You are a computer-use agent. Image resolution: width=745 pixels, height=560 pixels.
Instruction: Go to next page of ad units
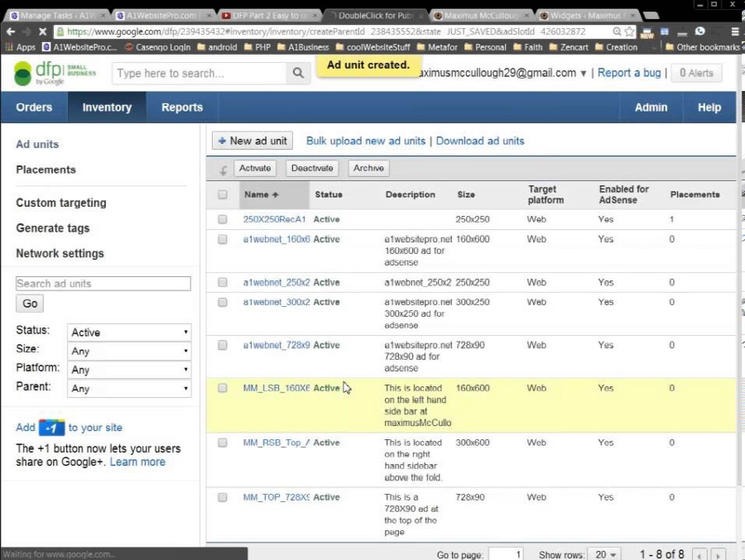(x=718, y=555)
